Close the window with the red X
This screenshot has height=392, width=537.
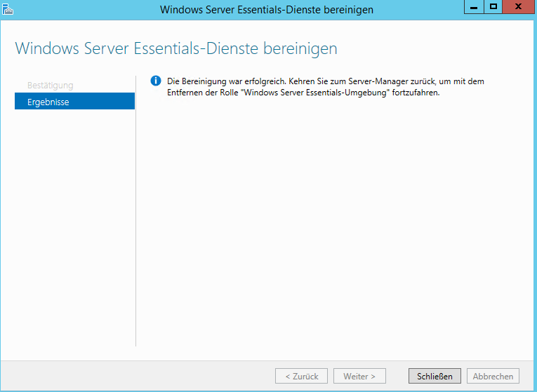click(517, 7)
